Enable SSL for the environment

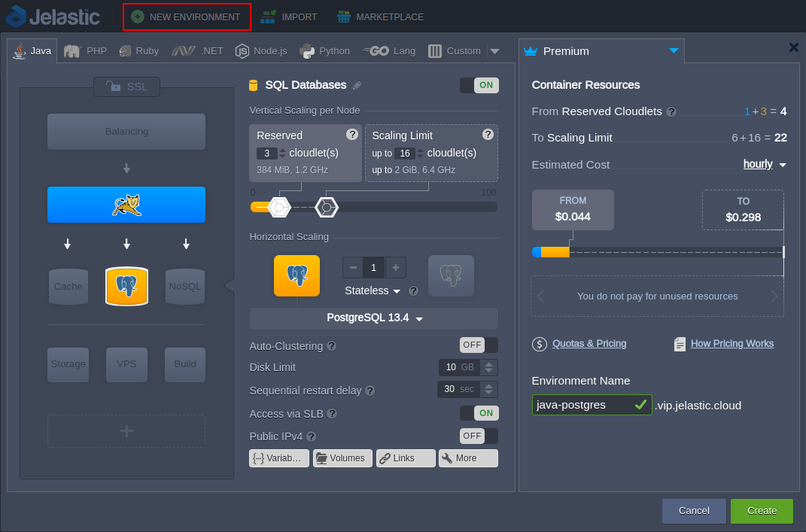[127, 87]
